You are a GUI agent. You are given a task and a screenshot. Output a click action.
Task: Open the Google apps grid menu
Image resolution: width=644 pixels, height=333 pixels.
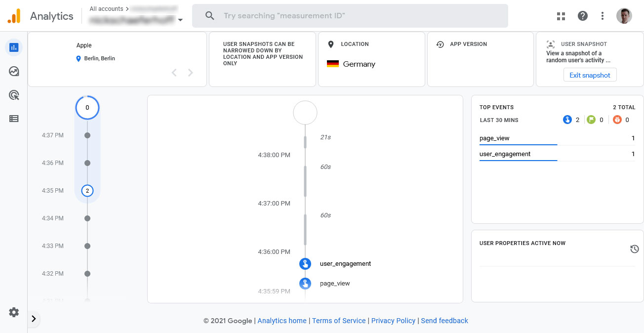click(x=561, y=16)
